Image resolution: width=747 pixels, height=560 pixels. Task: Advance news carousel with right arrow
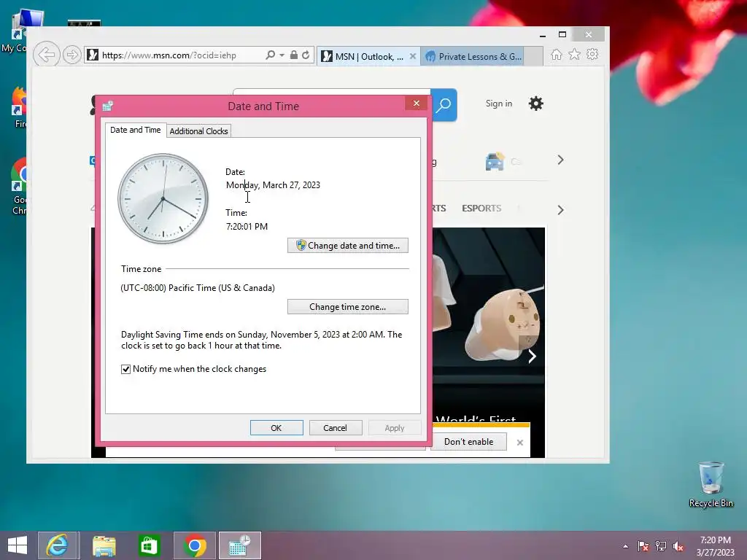532,356
